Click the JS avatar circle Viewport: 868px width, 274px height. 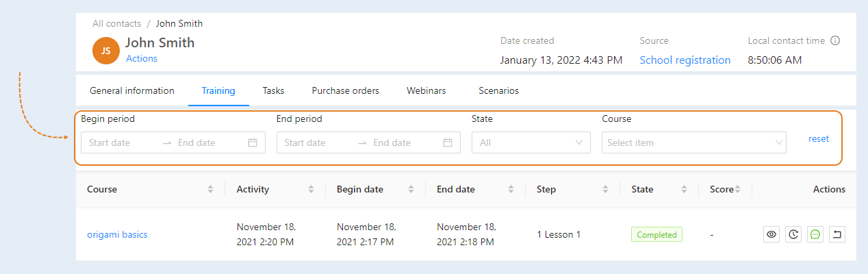[x=106, y=50]
